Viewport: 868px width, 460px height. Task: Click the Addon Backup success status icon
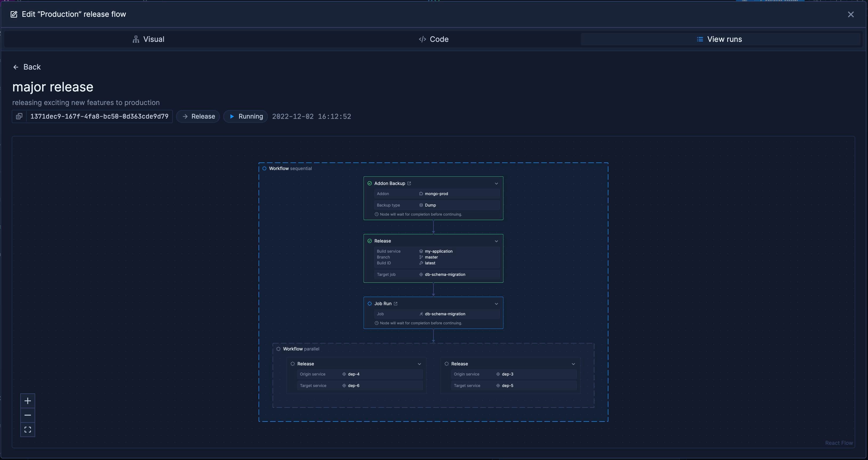tap(370, 184)
